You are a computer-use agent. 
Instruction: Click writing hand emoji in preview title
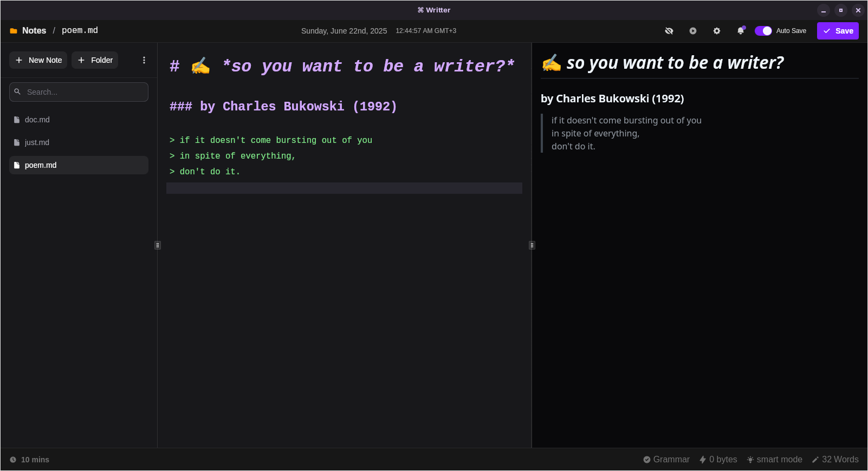click(x=552, y=63)
